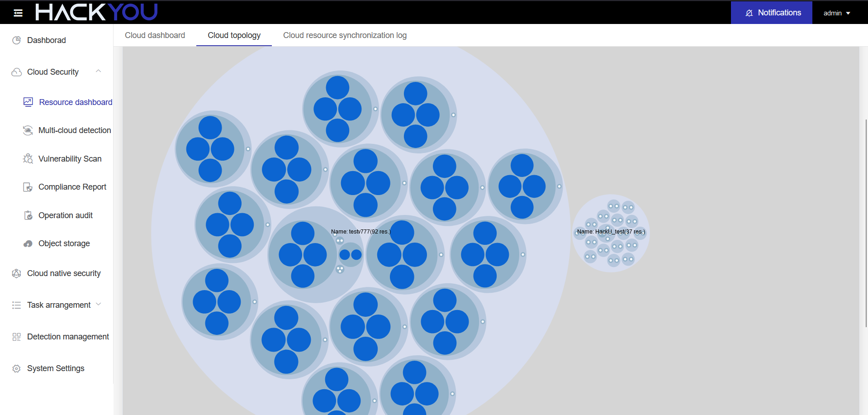
Task: Select the HackU_test small cluster circle
Action: tap(611, 233)
